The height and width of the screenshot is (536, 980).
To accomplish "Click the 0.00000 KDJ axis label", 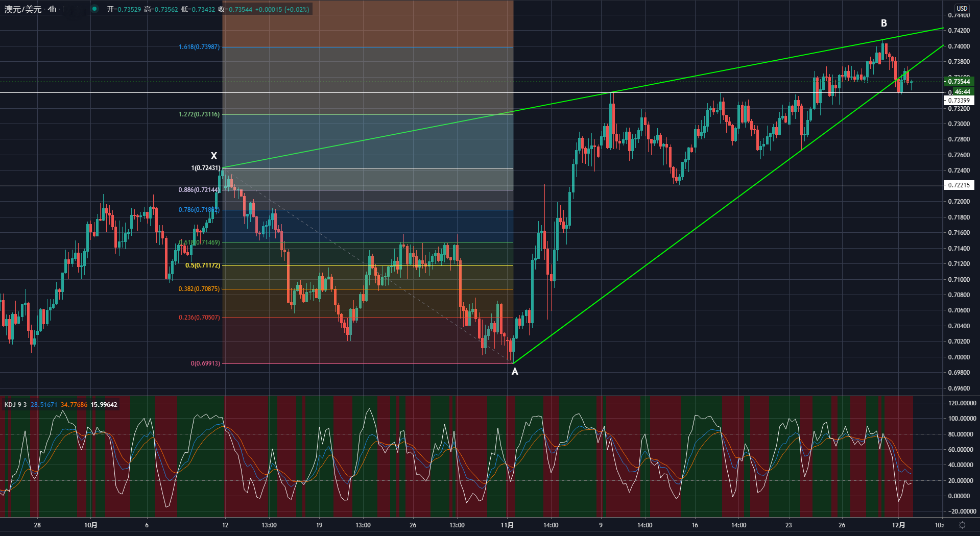I will point(959,496).
